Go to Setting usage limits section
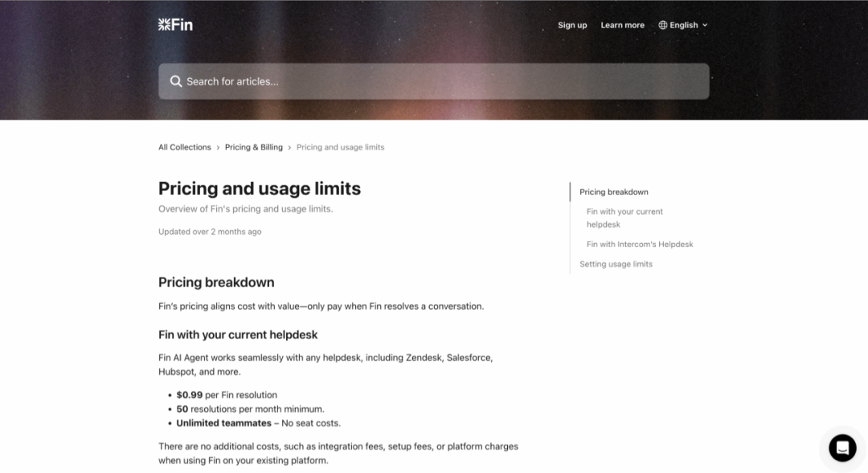The width and height of the screenshot is (868, 473). click(x=616, y=264)
